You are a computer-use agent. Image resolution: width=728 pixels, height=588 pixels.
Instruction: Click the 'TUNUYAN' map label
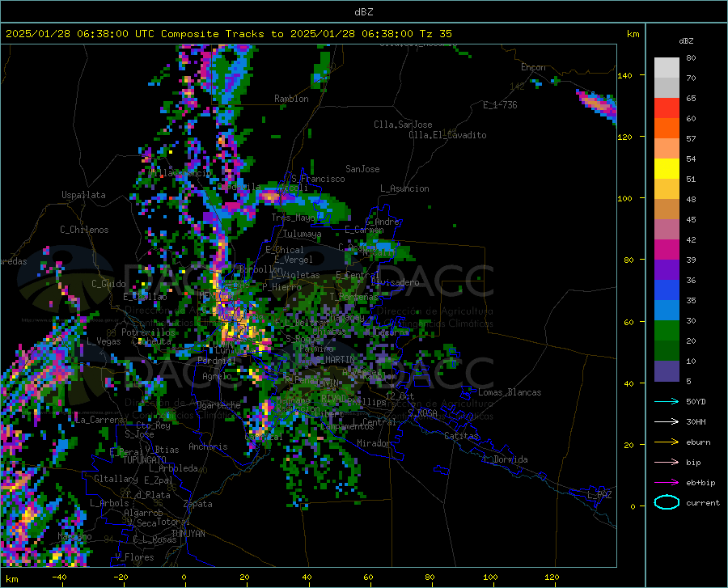(188, 534)
